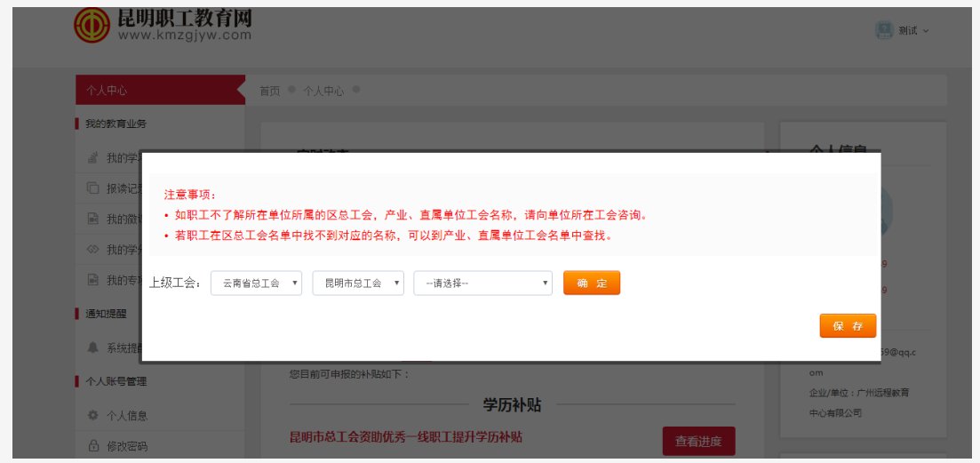Viewport: 980px width, 463px height.
Task: Open the 昆明市总工会 city dropdown
Action: click(x=358, y=283)
